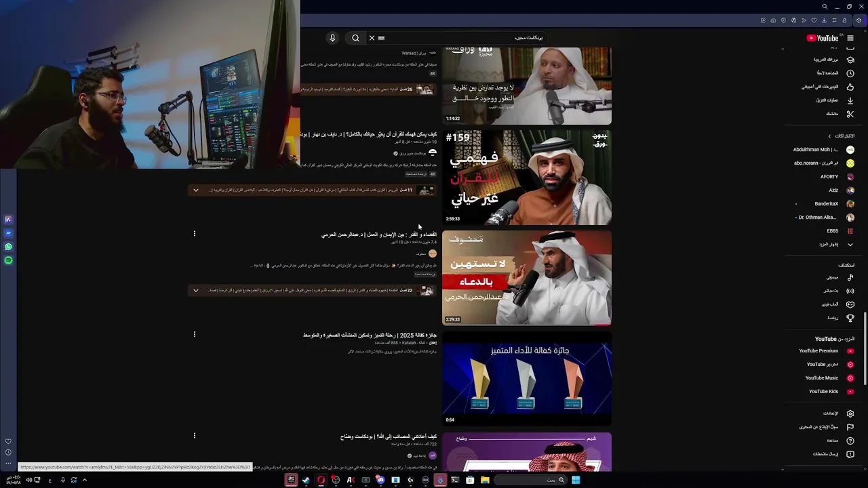This screenshot has height=488, width=868.
Task: Open Steam from the taskbar
Action: point(306,480)
